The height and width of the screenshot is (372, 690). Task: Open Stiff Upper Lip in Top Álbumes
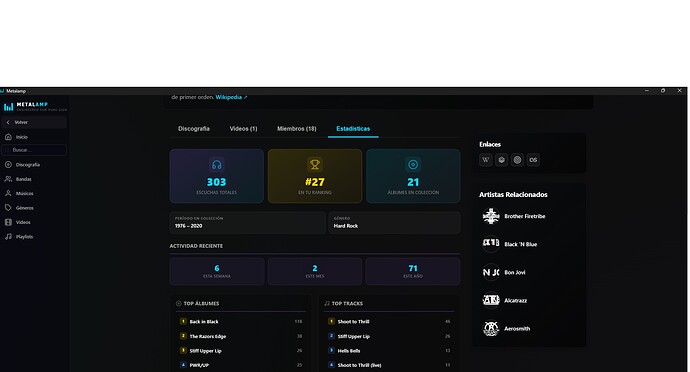[241, 350]
